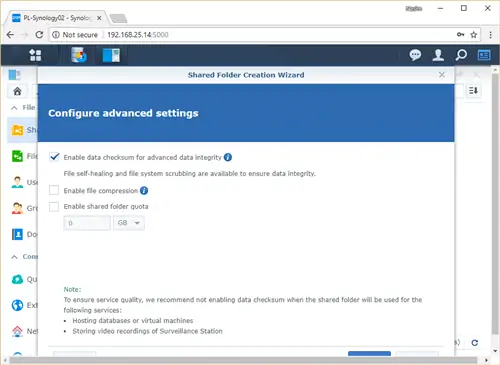The width and height of the screenshot is (500, 365).
Task: Open the notifications chat bubble icon
Action: click(415, 55)
